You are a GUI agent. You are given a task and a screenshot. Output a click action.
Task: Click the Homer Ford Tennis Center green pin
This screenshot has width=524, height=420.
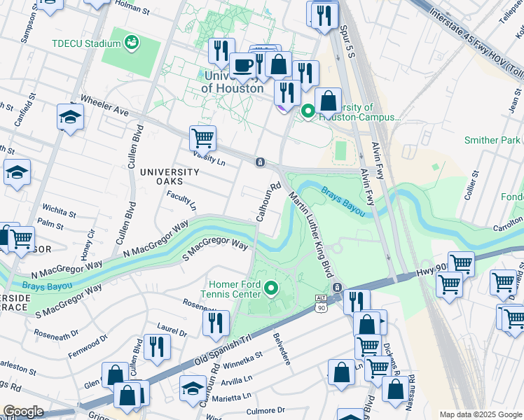[x=271, y=289]
